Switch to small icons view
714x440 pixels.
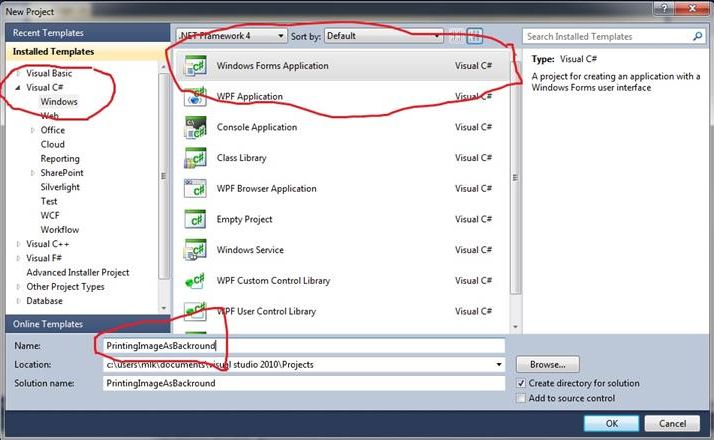tap(456, 36)
